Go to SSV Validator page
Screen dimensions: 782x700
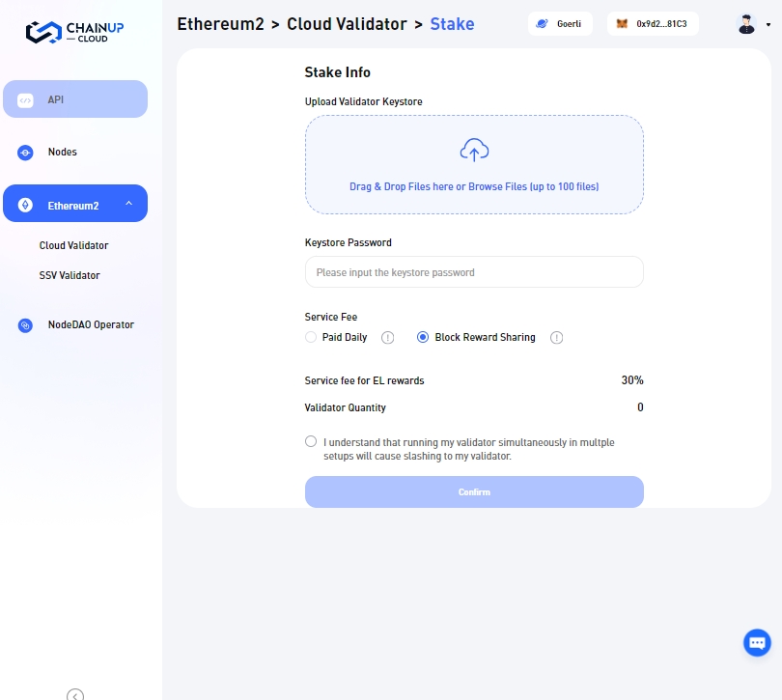70,275
